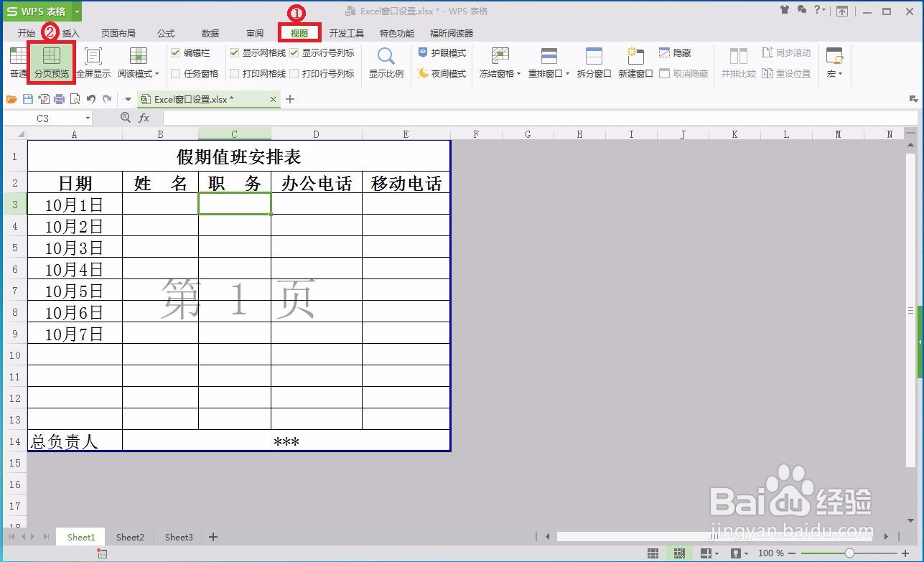The width and height of the screenshot is (924, 562).
Task: Switch to the Sheet3 tab
Action: [179, 537]
